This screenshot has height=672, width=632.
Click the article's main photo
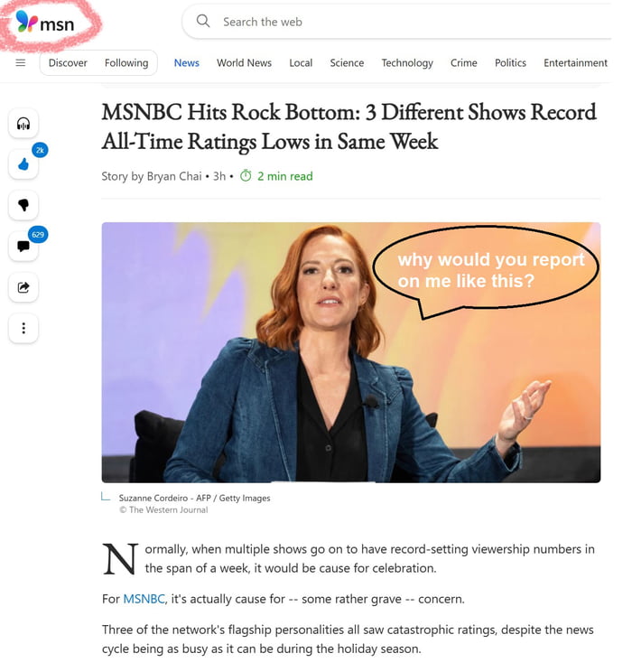point(351,352)
